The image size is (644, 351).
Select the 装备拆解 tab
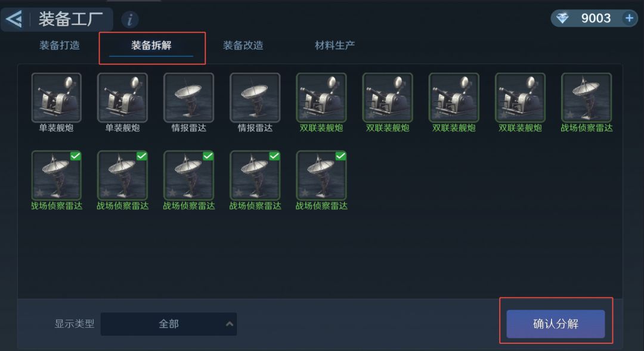click(151, 45)
